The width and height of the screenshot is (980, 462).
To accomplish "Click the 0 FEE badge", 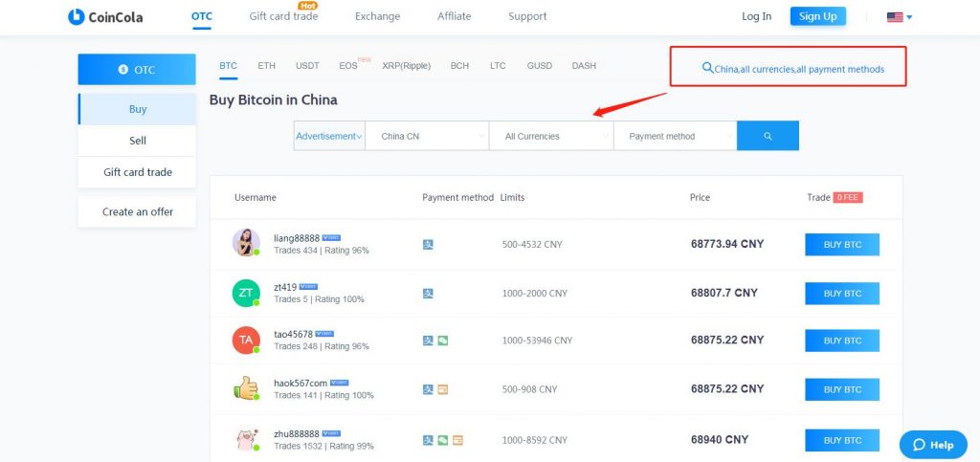I will 848,197.
